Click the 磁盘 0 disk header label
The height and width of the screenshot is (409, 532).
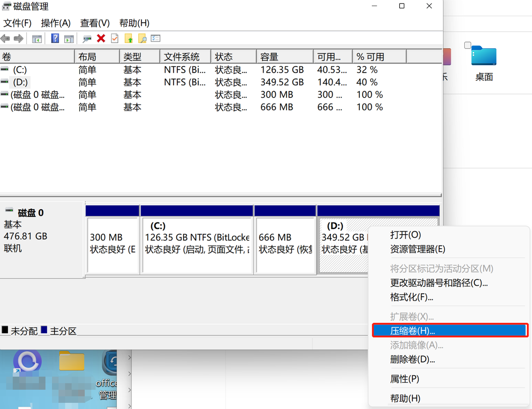coord(31,213)
